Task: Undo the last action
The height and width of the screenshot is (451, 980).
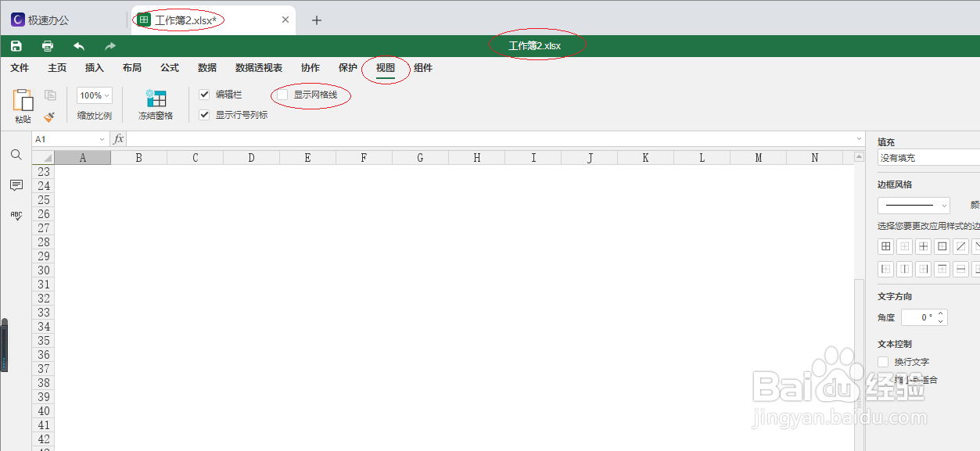Action: (79, 46)
